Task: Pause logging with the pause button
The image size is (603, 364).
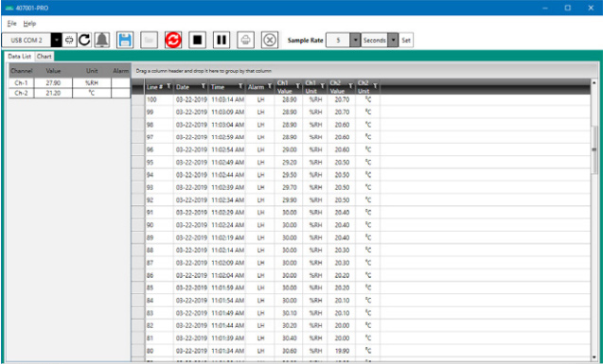Action: click(x=222, y=40)
